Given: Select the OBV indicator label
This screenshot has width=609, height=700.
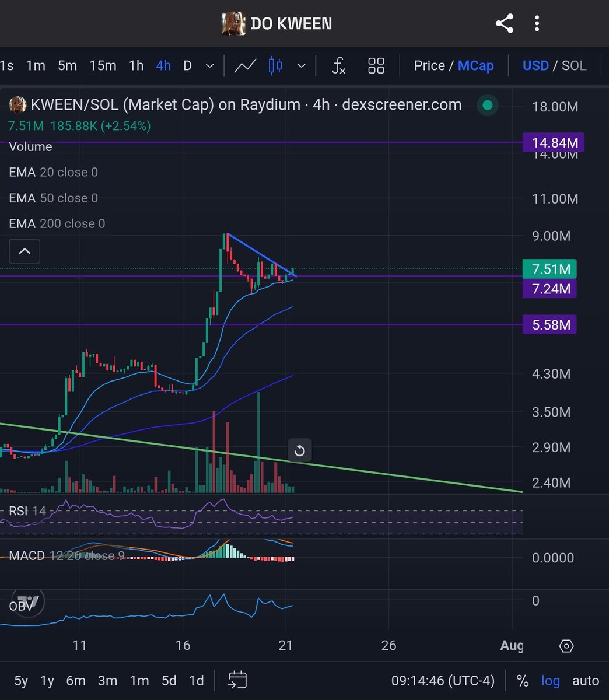Looking at the screenshot, I should pyautogui.click(x=20, y=607).
